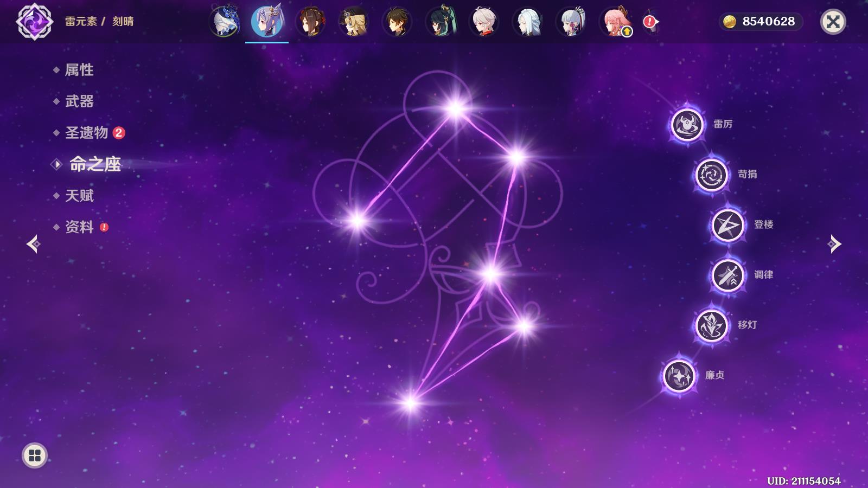This screenshot has width=868, height=488.
Task: Open the 雷厉 constellation icon
Action: click(687, 124)
